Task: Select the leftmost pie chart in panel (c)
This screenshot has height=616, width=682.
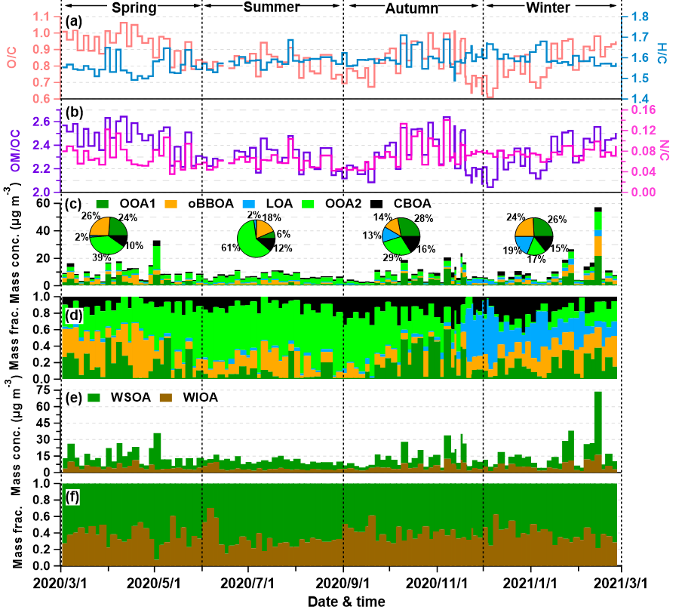Action: pyautogui.click(x=109, y=236)
